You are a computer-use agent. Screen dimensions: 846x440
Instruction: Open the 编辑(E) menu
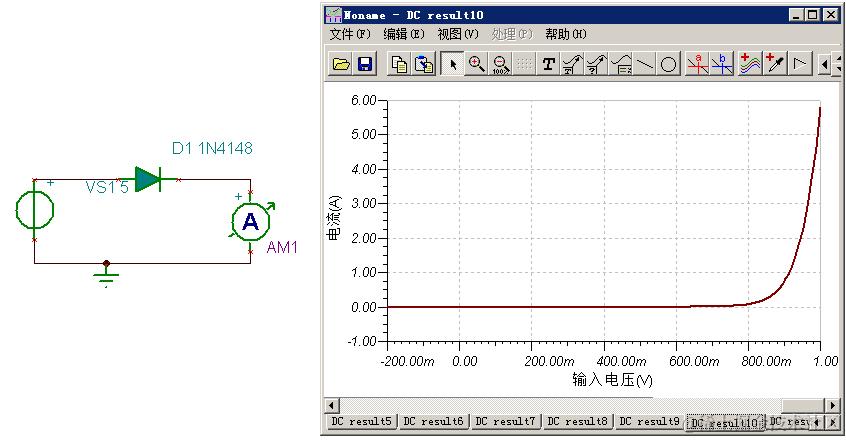tap(404, 35)
